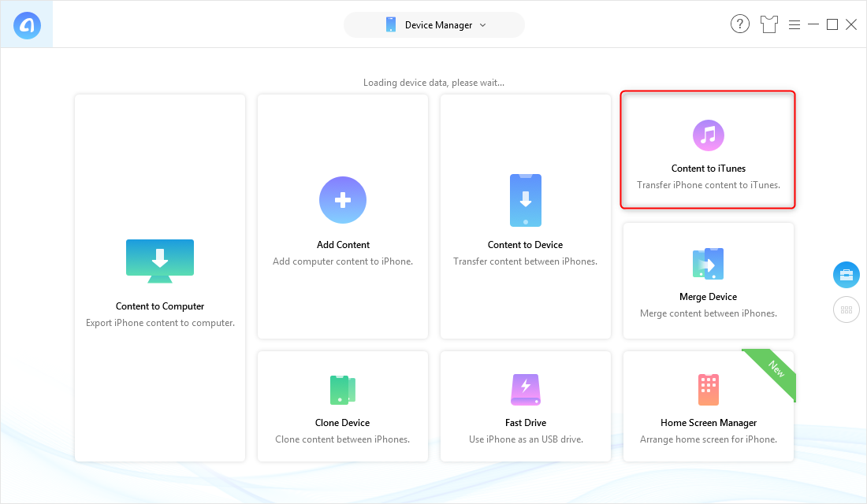Click the AnyTrans logo icon
Image resolution: width=867 pixels, height=504 pixels.
(x=27, y=25)
